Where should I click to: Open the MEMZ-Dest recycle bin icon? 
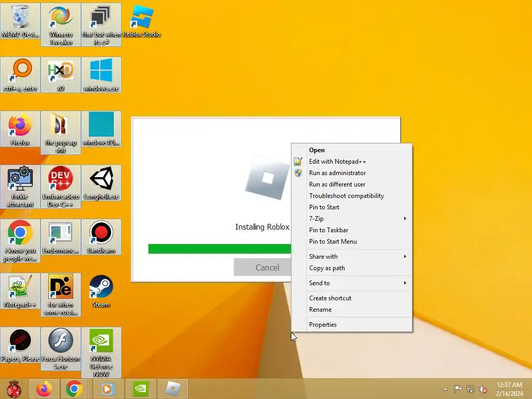pos(20,21)
